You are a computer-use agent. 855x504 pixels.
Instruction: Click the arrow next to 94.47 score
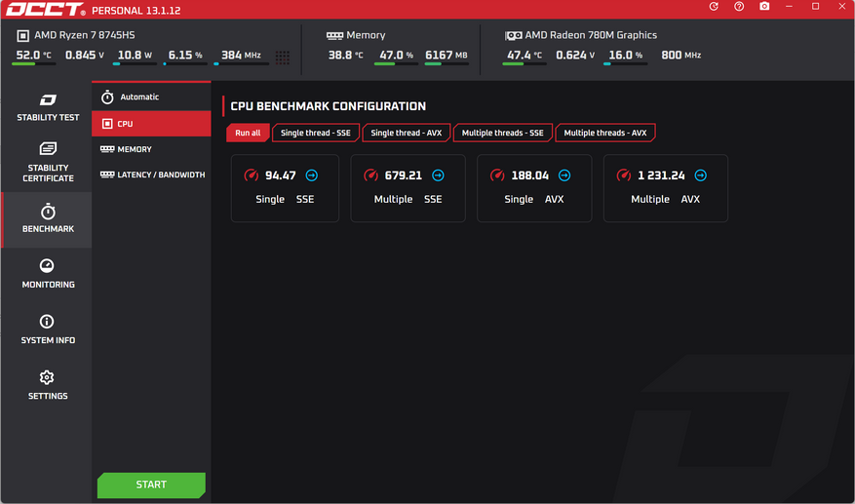click(311, 175)
